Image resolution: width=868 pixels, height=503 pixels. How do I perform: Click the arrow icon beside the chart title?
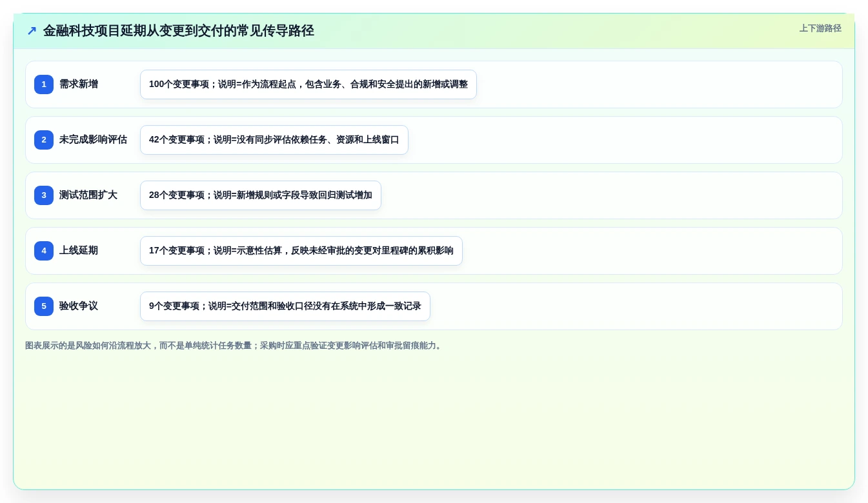click(32, 31)
